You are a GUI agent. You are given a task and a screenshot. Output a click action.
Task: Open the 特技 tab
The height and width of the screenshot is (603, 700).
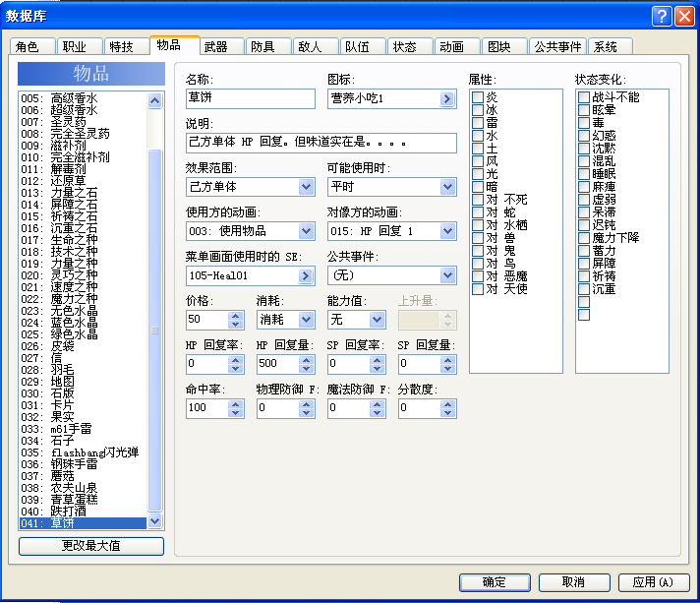point(127,46)
